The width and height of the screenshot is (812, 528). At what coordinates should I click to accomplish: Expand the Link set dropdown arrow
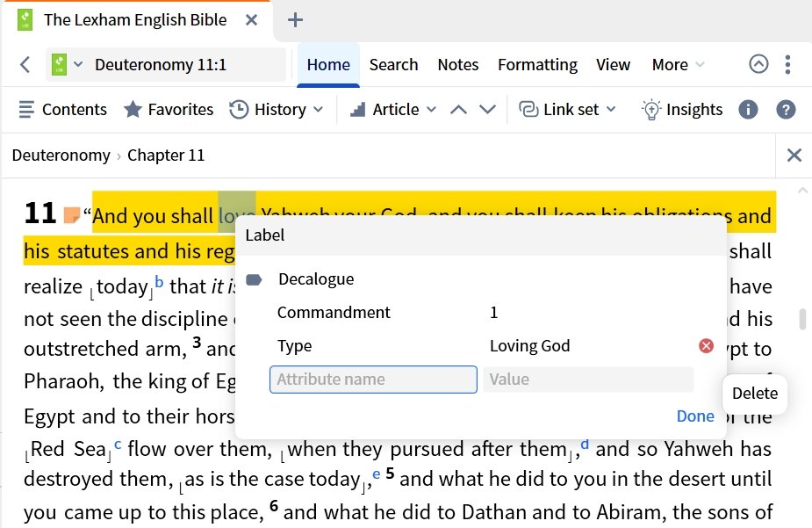(x=611, y=109)
